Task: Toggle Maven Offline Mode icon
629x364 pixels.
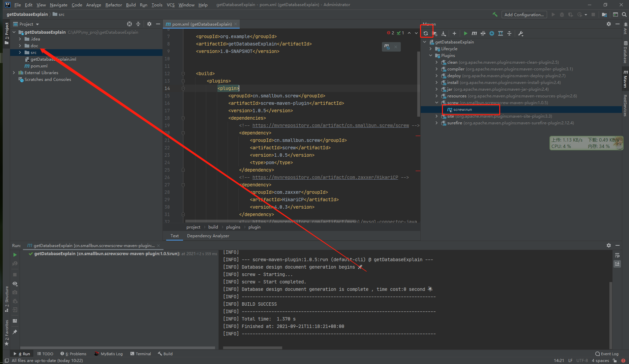Action: pos(483,33)
